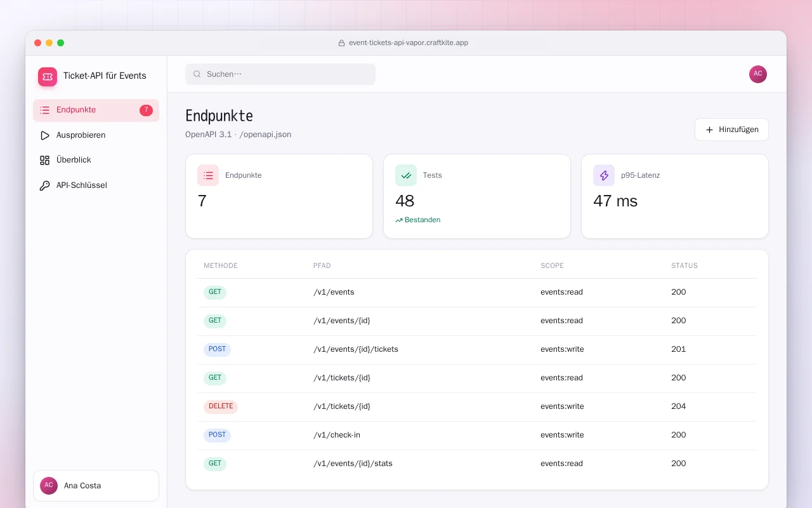Click the METHODE column header

coord(221,266)
